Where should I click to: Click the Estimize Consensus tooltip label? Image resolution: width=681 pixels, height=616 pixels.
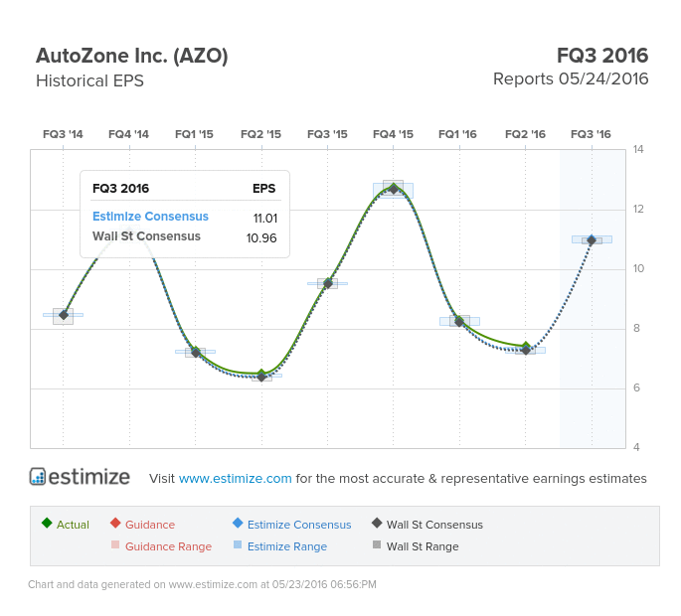(150, 217)
